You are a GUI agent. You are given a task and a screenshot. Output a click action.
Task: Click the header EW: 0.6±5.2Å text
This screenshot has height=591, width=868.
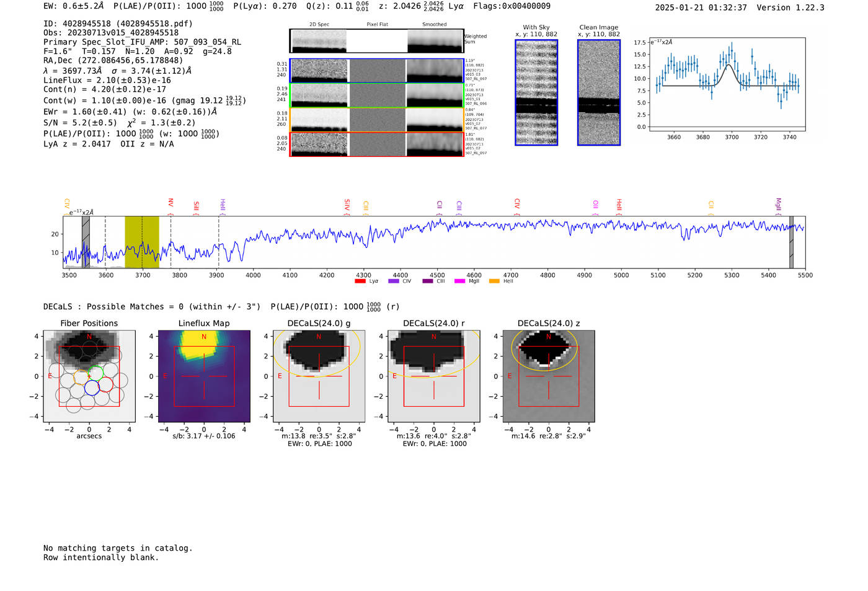click(74, 6)
